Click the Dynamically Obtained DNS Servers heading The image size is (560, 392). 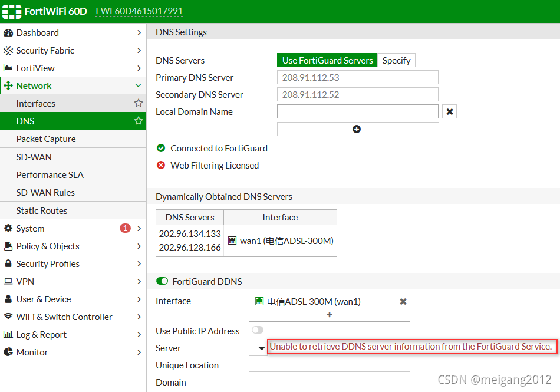click(224, 196)
